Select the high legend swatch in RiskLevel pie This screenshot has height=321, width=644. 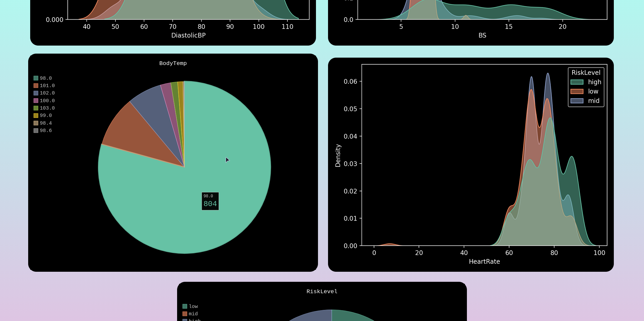(x=185, y=320)
